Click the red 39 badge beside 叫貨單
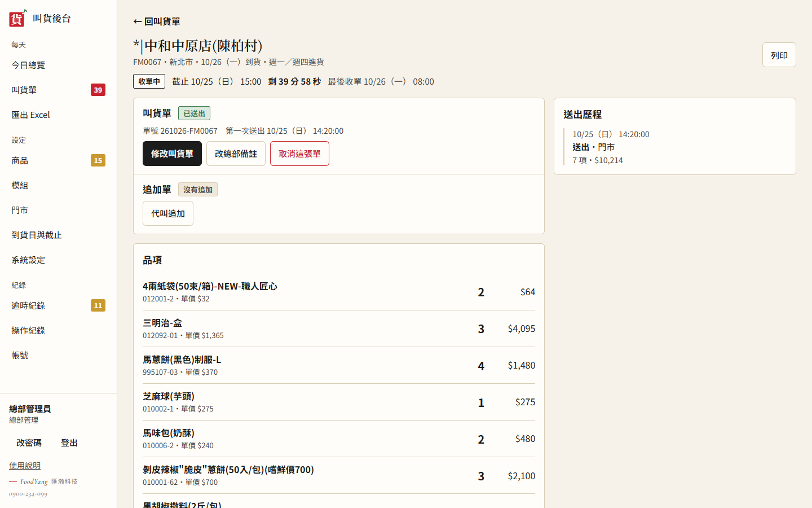Screen dimensions: 812x508 98,90
